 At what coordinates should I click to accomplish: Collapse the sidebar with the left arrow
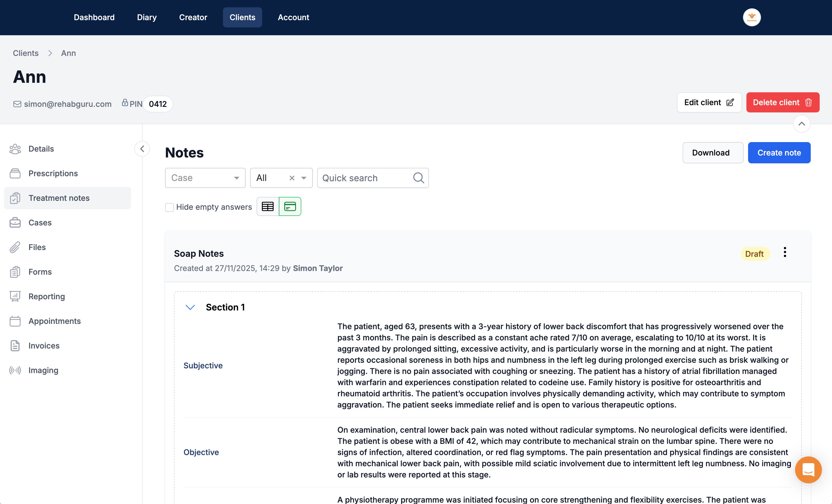142,149
